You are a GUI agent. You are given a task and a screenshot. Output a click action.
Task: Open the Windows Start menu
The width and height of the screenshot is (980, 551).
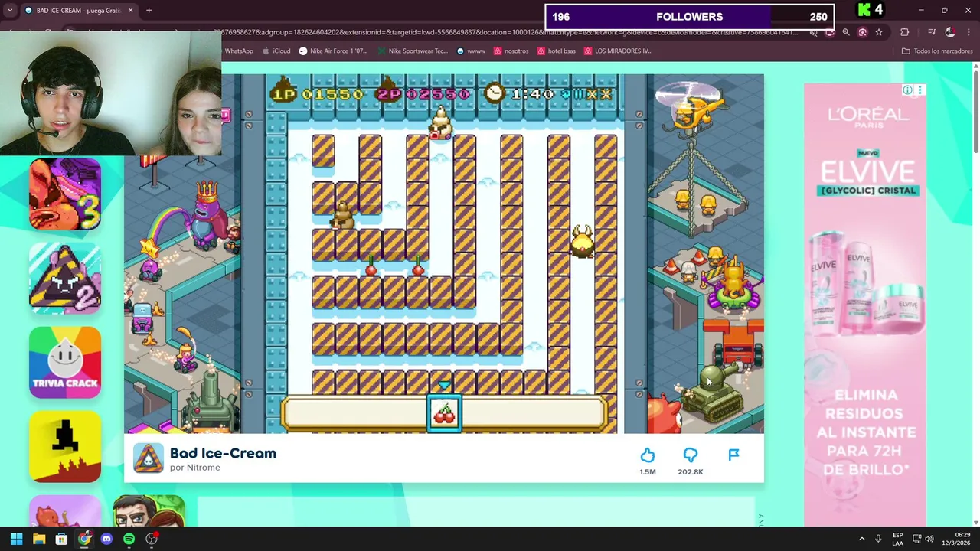click(x=16, y=540)
